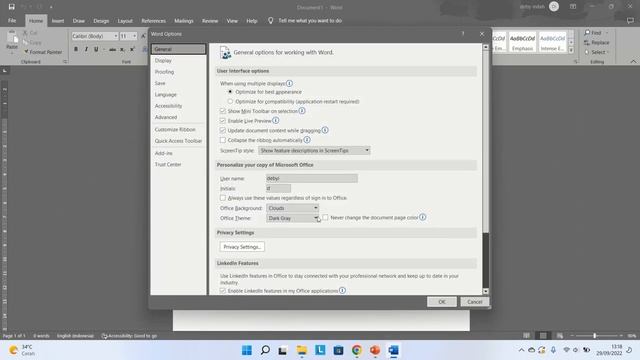This screenshot has height=360, width=640.
Task: Click Replace in Editing group
Action: (596, 42)
